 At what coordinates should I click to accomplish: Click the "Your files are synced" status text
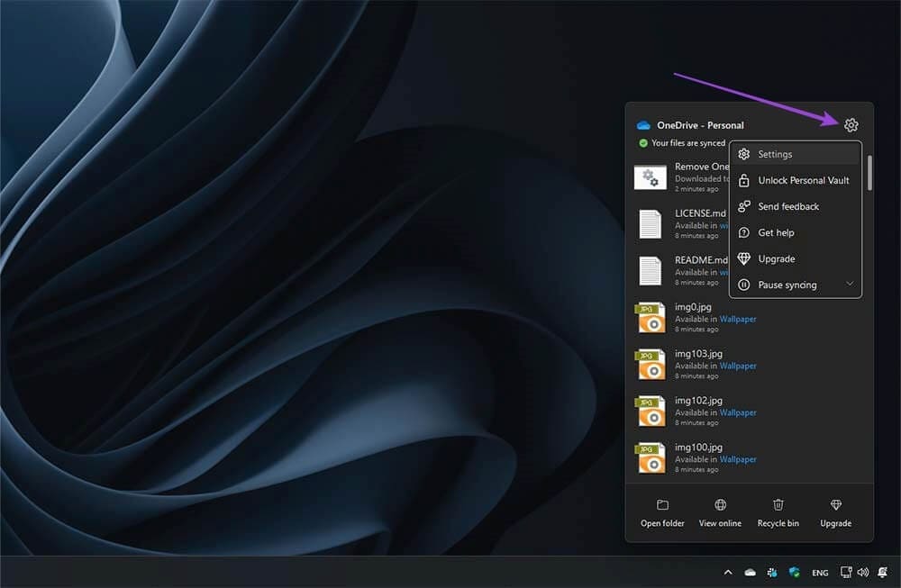click(x=688, y=143)
